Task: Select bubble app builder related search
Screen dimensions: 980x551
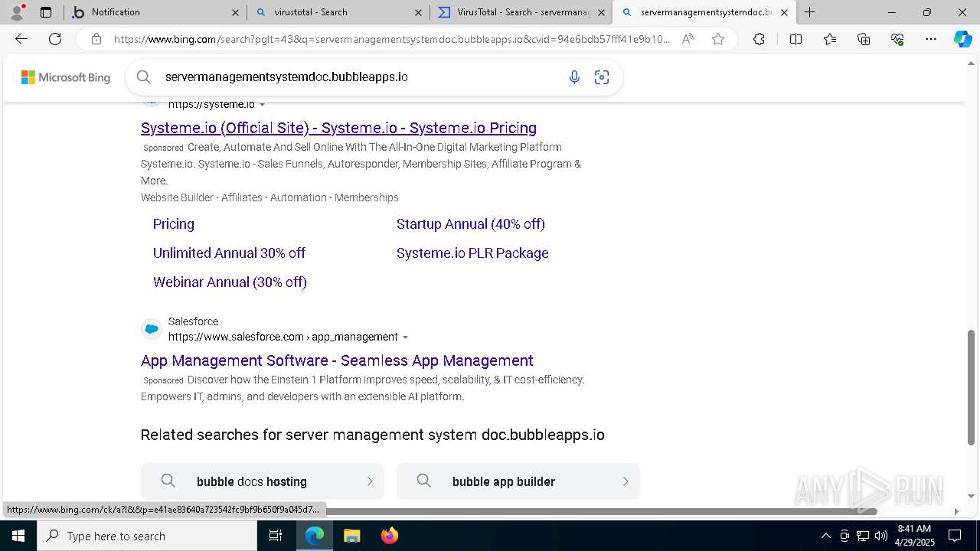Action: tap(518, 481)
